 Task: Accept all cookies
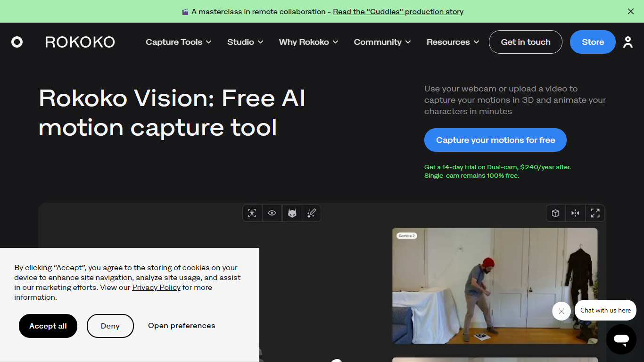click(48, 326)
